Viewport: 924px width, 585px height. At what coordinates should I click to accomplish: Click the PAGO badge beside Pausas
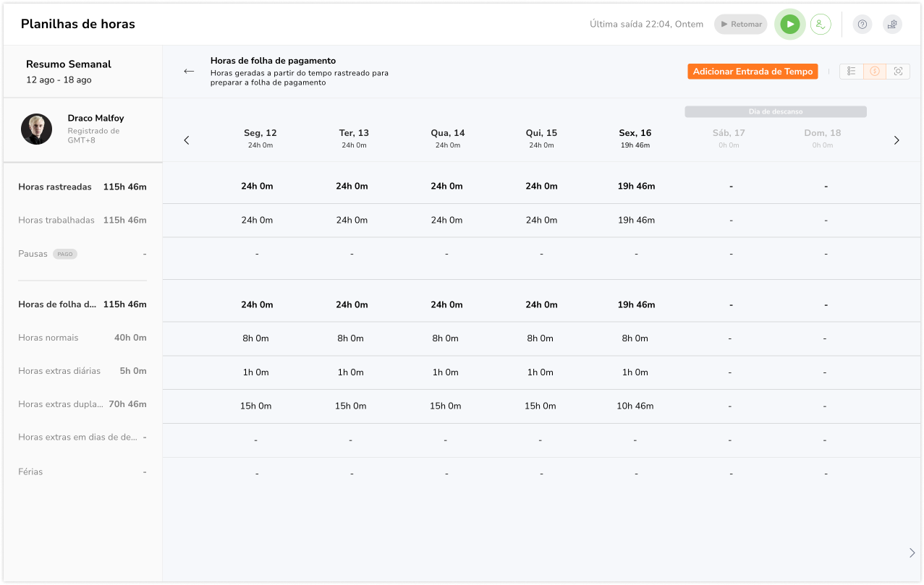tap(65, 254)
